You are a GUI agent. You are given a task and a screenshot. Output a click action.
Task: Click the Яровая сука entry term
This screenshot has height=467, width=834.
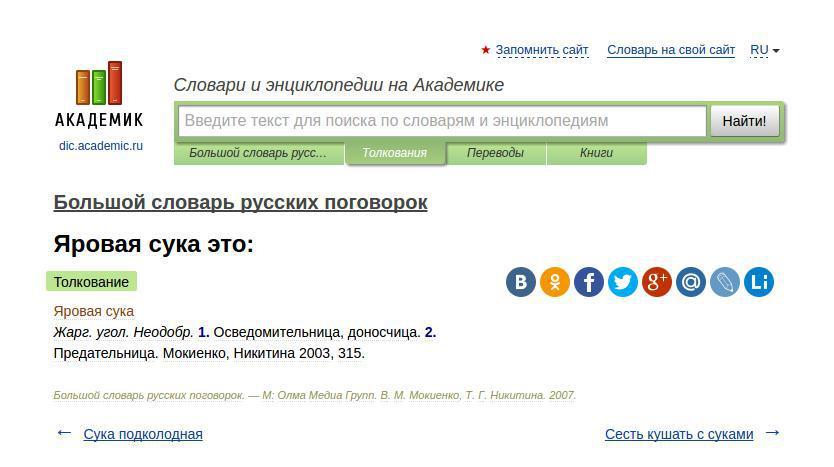pyautogui.click(x=94, y=311)
